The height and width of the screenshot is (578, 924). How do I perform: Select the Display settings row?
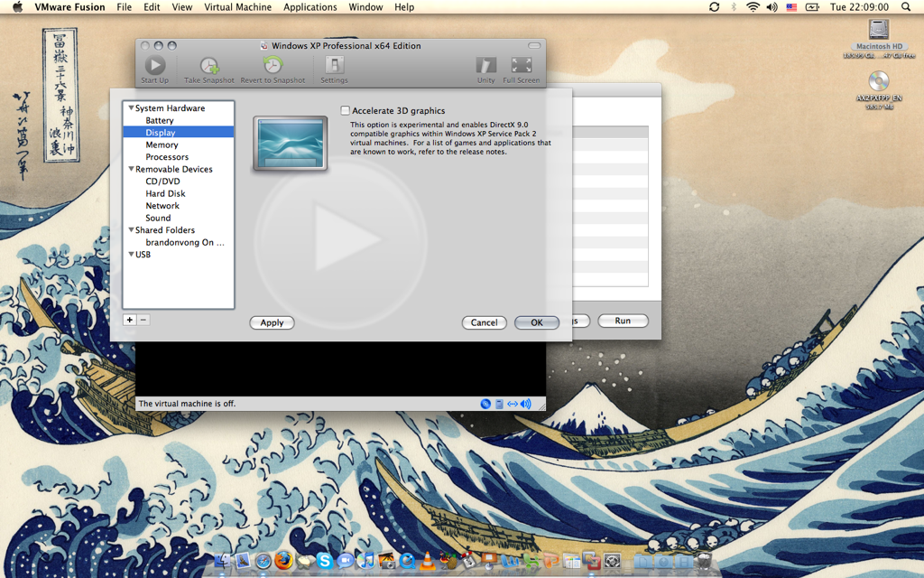(179, 132)
